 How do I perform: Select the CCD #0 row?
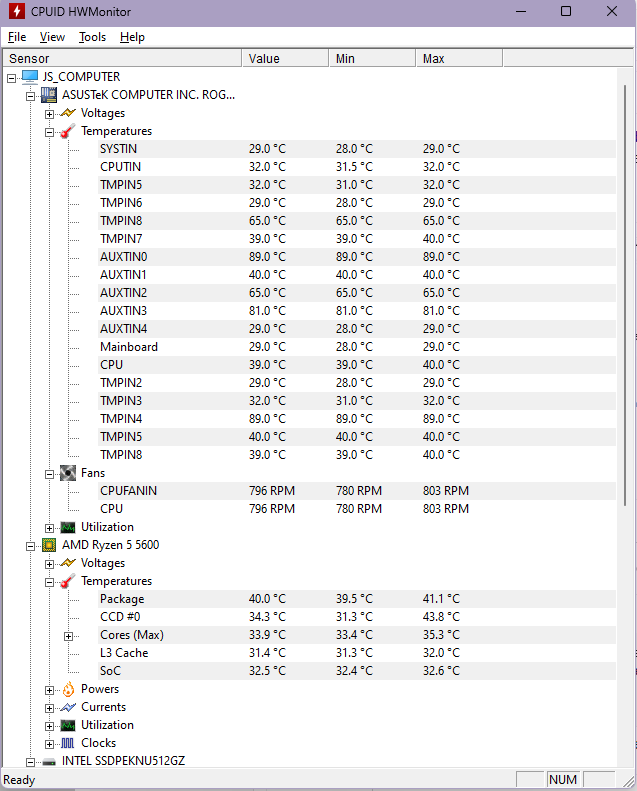[x=357, y=617]
